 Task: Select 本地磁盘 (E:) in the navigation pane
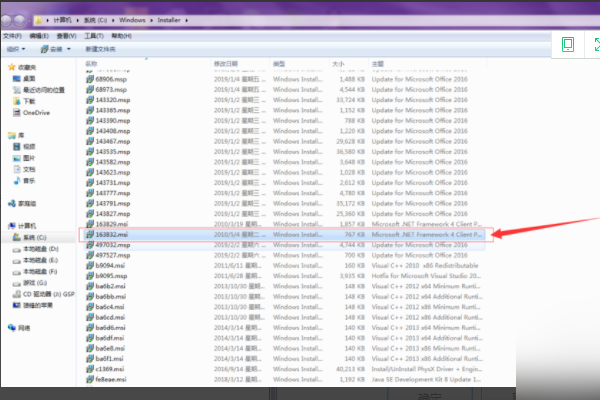coord(41,260)
